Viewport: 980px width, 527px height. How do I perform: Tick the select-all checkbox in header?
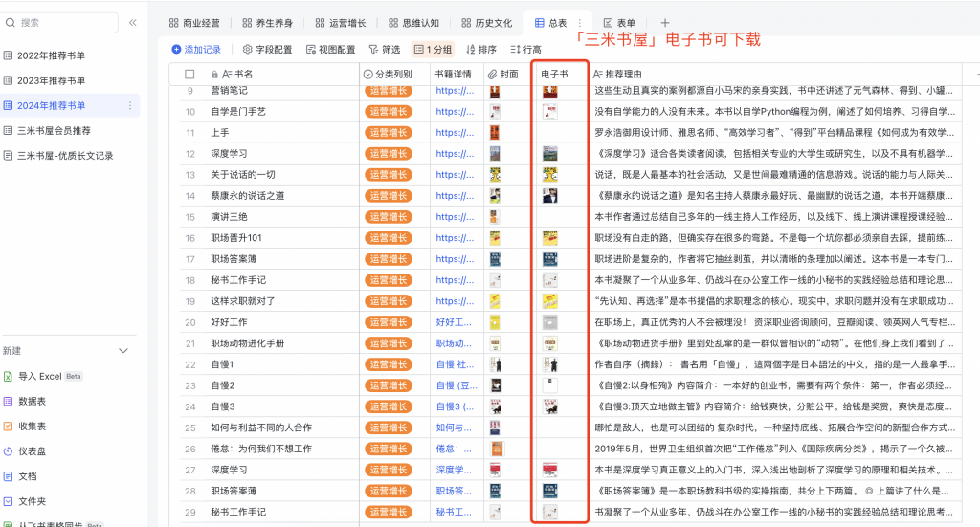click(x=190, y=74)
